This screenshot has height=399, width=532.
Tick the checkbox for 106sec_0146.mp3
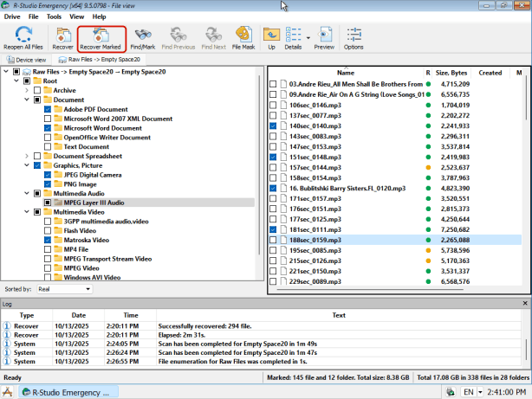click(x=274, y=103)
